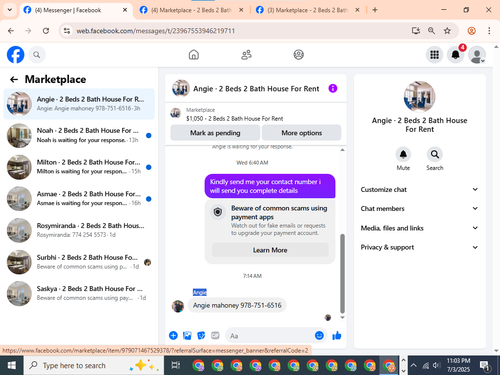Open Windows Start menu
The image size is (500, 375).
pos(12,365)
